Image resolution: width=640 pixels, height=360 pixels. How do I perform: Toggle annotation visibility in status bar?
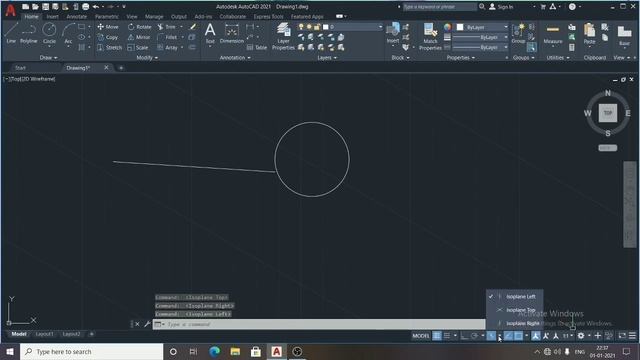tap(536, 336)
